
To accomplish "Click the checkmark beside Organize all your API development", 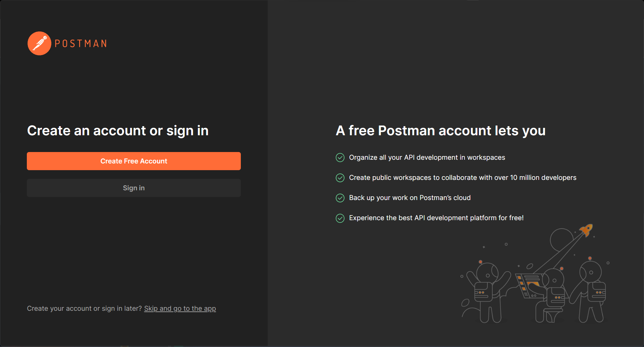I will point(340,158).
